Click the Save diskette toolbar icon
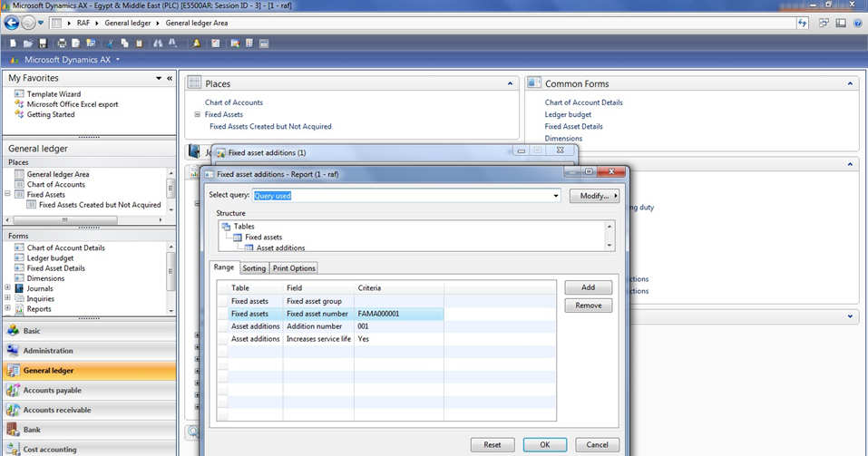 [43, 44]
